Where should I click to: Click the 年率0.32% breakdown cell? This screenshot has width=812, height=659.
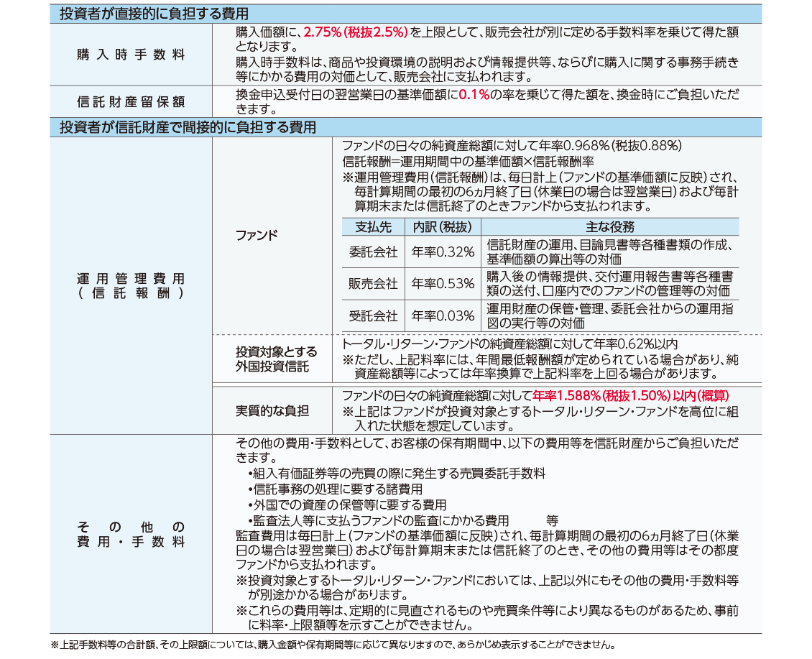[443, 252]
